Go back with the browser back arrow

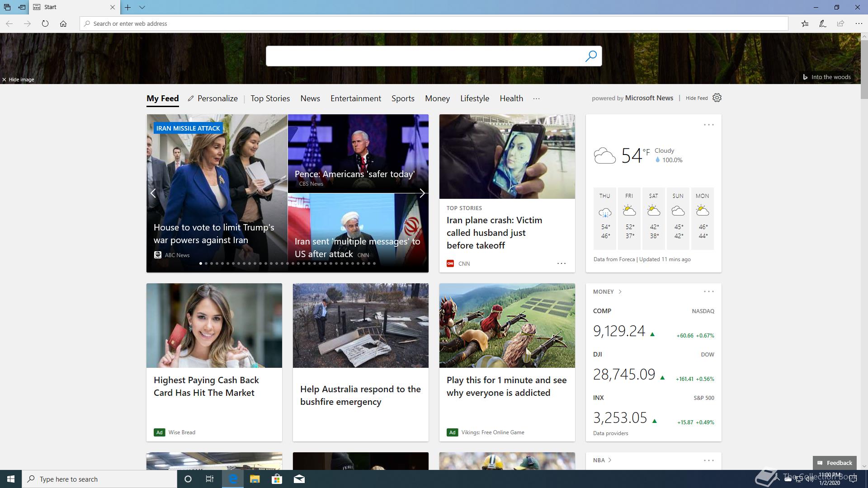click(9, 23)
